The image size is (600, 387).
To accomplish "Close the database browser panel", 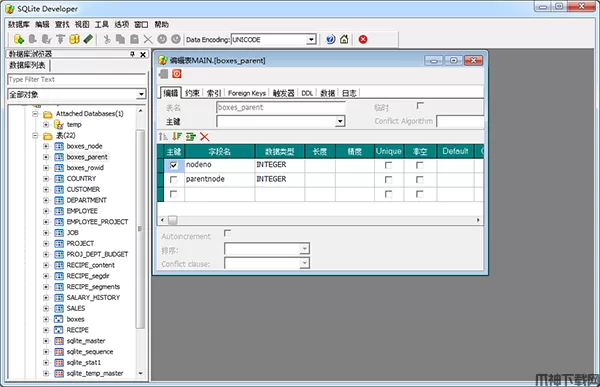I will coord(143,54).
